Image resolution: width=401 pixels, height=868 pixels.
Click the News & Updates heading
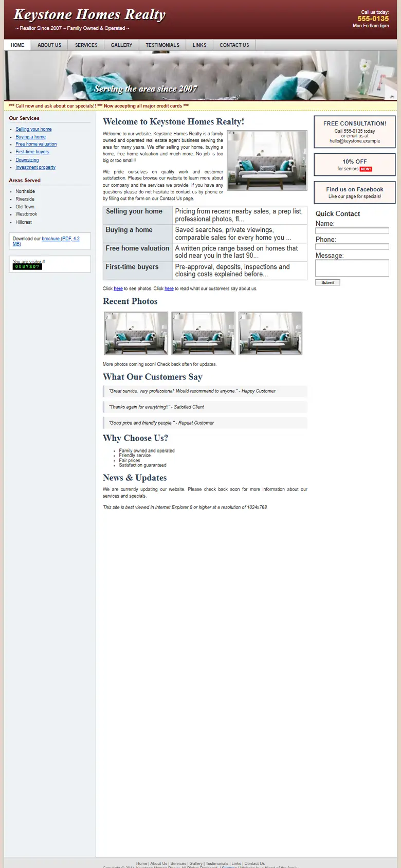pos(135,478)
